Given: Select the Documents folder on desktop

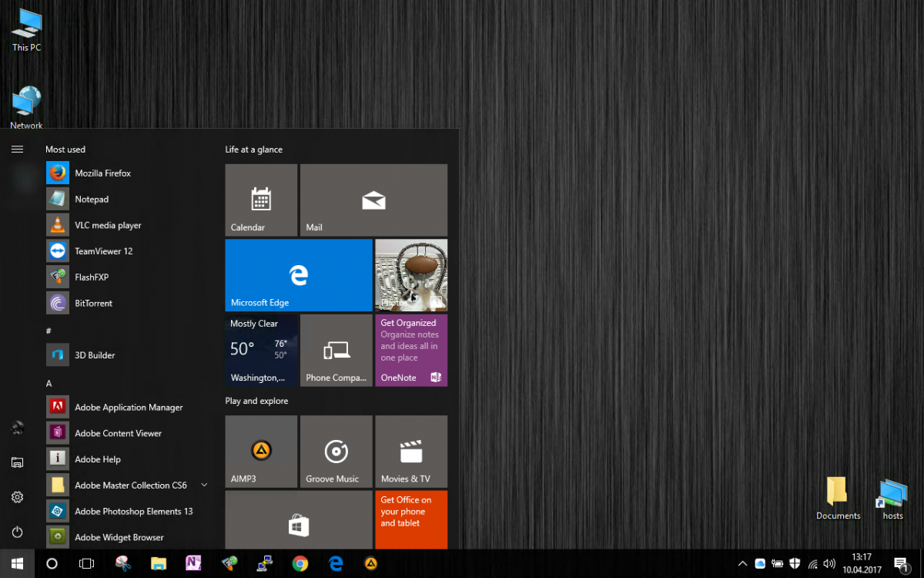Looking at the screenshot, I should (838, 499).
